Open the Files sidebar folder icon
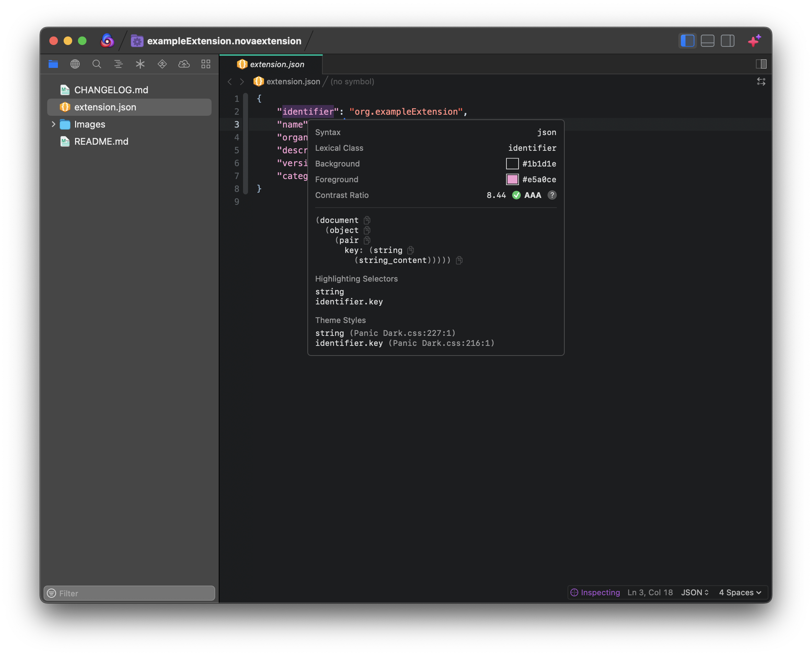This screenshot has width=812, height=656. [53, 64]
